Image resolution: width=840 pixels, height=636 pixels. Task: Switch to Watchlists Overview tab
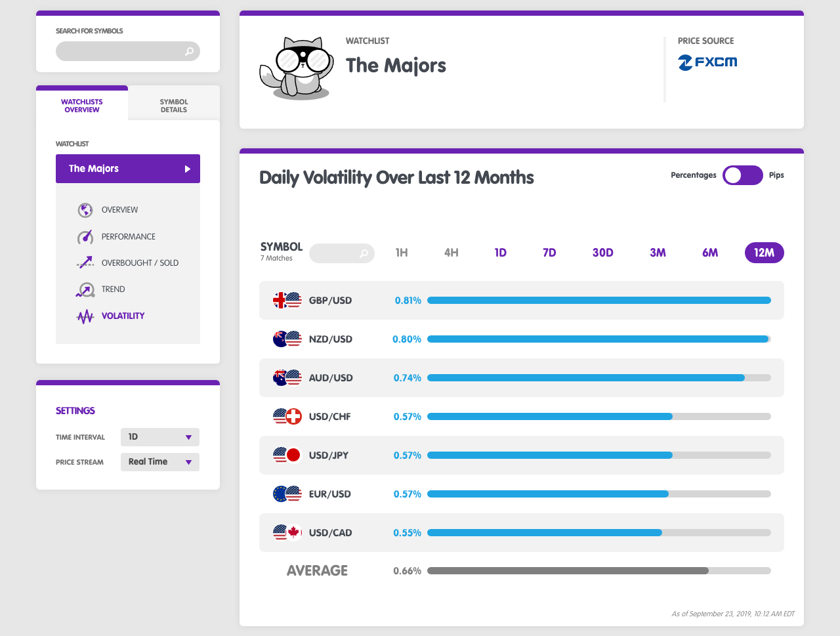pyautogui.click(x=82, y=106)
